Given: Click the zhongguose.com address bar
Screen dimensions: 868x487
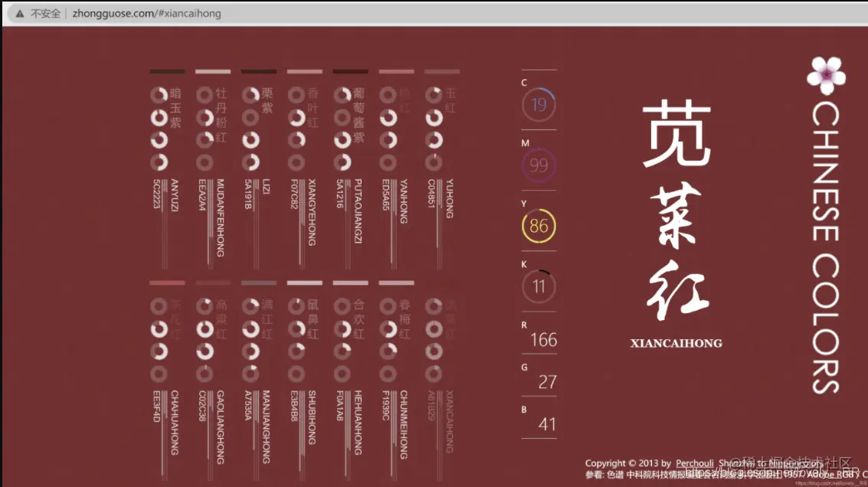Looking at the screenshot, I should (146, 13).
